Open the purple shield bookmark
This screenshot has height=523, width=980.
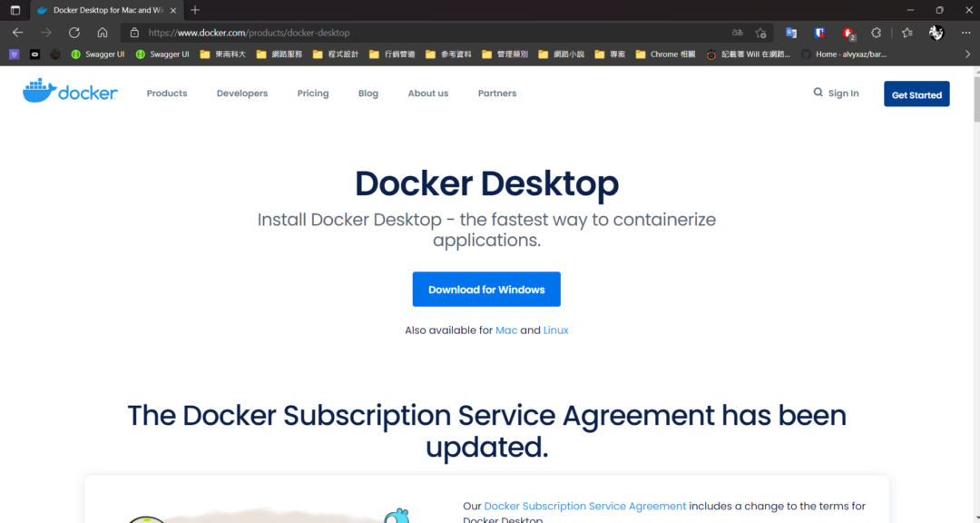(x=15, y=54)
